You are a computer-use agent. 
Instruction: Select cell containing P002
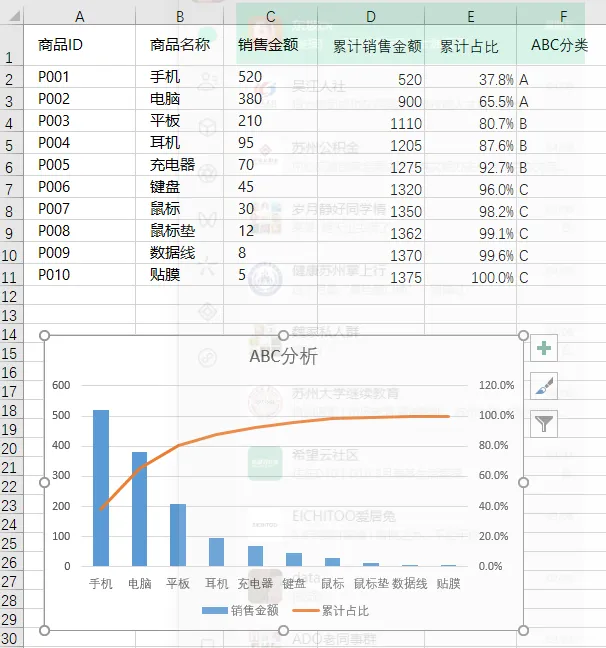point(79,99)
